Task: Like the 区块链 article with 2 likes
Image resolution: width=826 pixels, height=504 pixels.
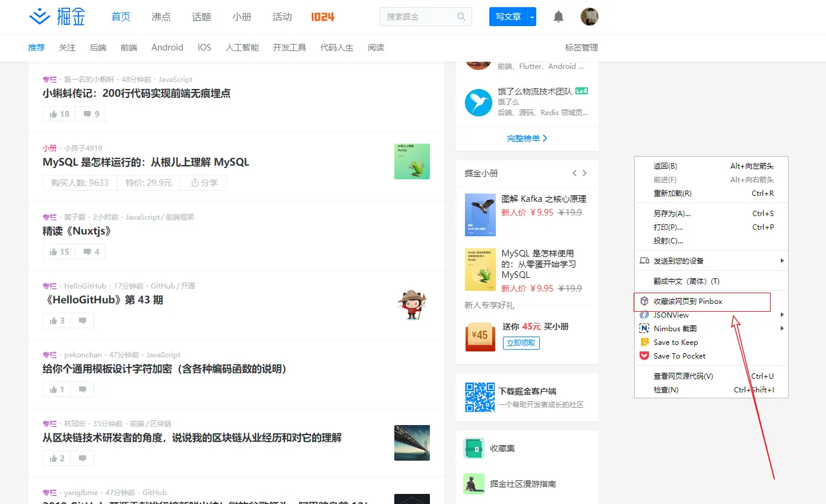Action: 57,458
